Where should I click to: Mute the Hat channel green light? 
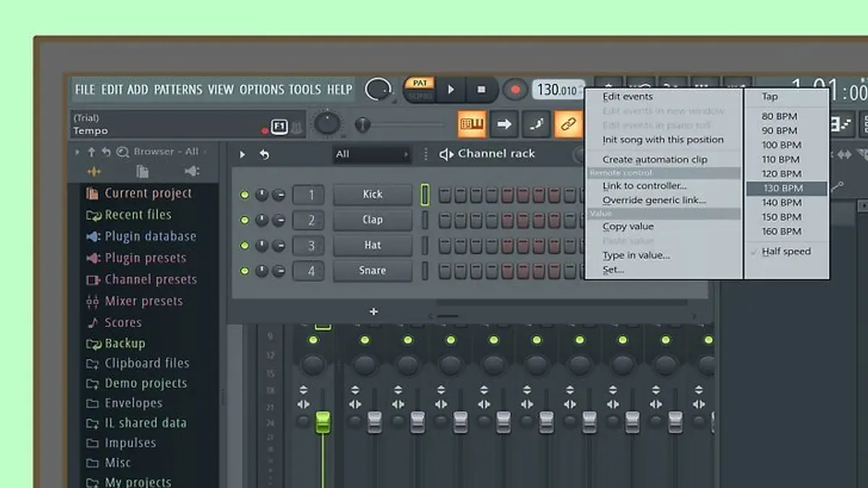pyautogui.click(x=244, y=246)
